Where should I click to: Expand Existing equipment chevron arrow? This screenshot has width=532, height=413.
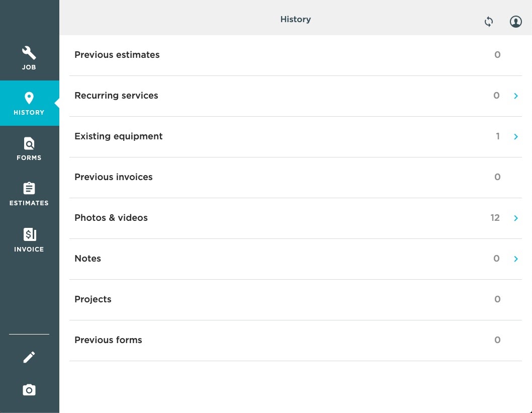(x=516, y=136)
